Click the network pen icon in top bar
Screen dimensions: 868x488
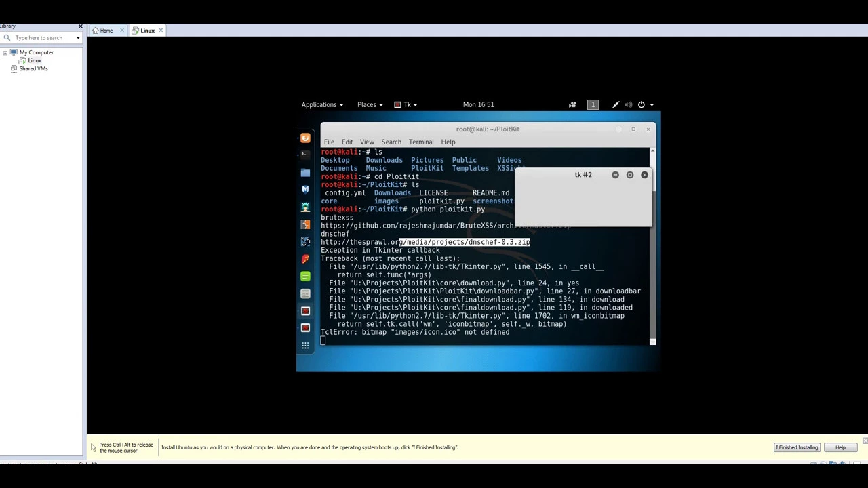[x=616, y=104]
